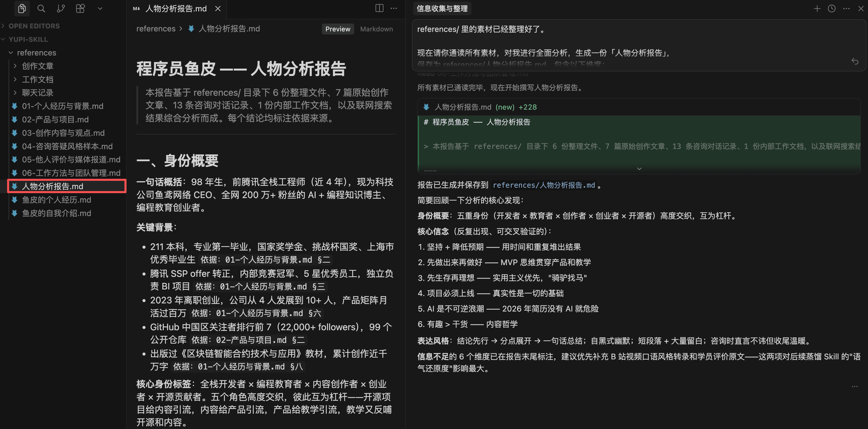Open chat history clock icon
This screenshot has width=868, height=429.
[x=831, y=8]
